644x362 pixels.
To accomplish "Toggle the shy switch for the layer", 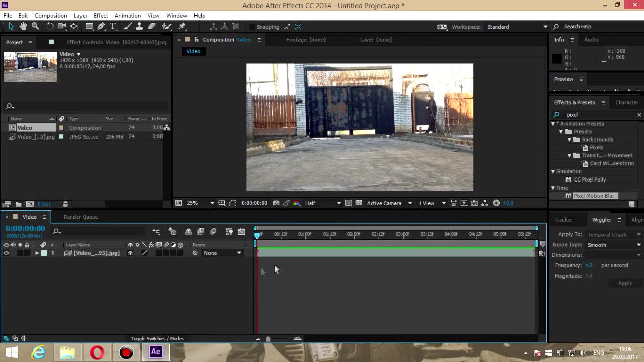I will 130,253.
